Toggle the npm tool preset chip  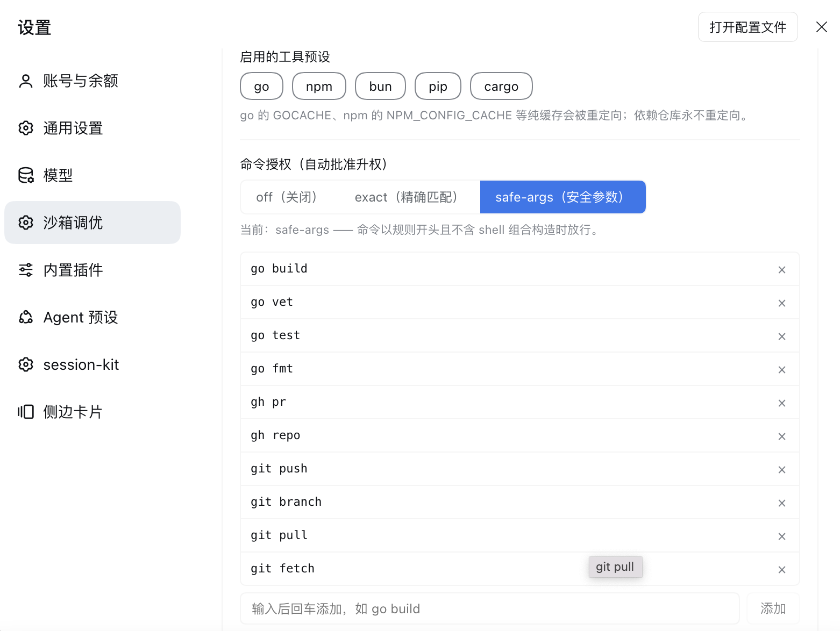(319, 86)
